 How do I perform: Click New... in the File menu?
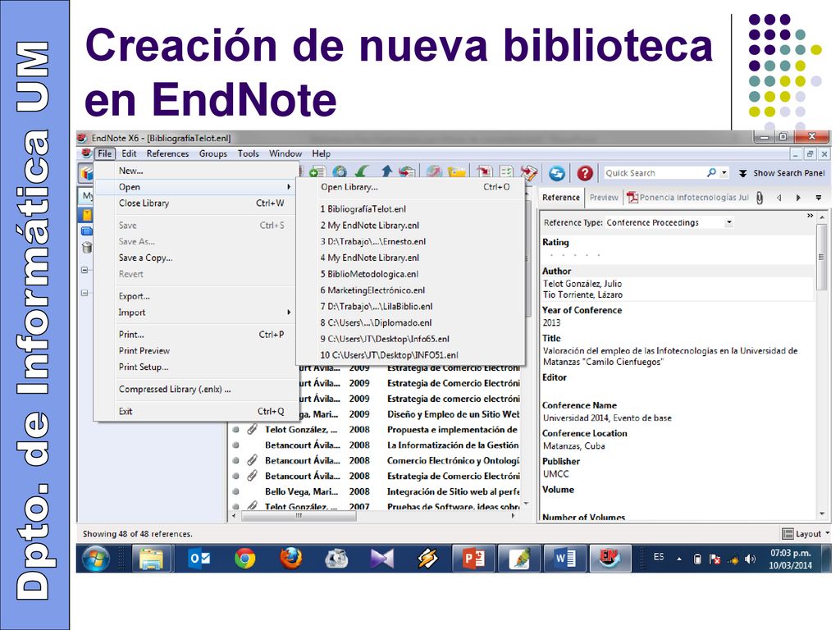pyautogui.click(x=130, y=171)
